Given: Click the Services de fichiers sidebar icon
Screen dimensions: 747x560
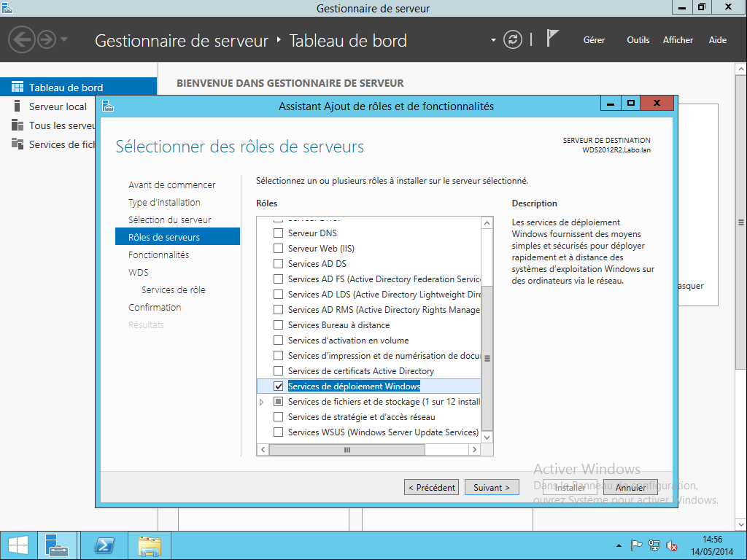Looking at the screenshot, I should [18, 144].
